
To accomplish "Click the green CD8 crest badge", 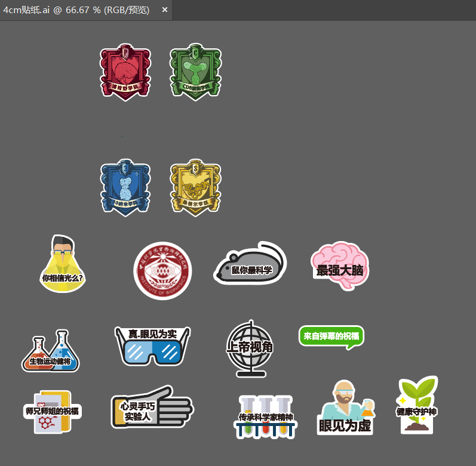I will (195, 71).
